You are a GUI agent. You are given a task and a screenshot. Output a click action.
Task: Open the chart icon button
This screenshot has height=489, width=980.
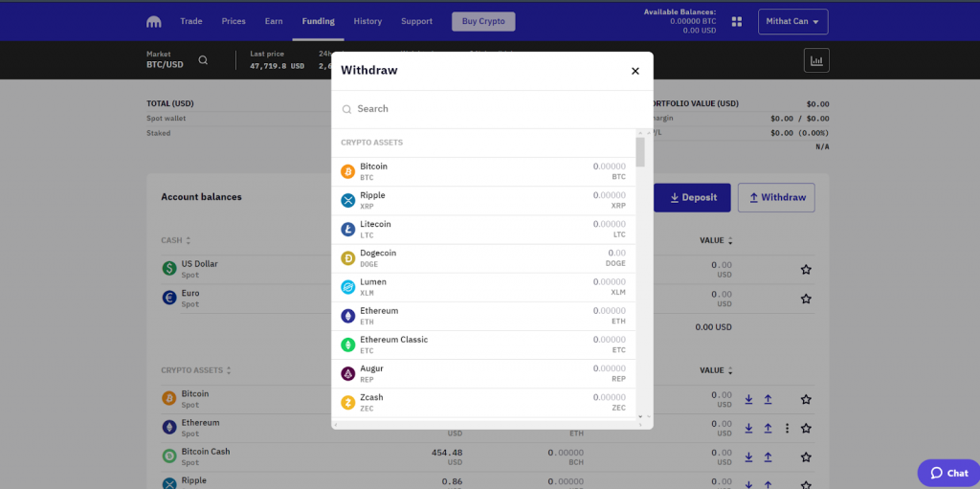pyautogui.click(x=816, y=60)
